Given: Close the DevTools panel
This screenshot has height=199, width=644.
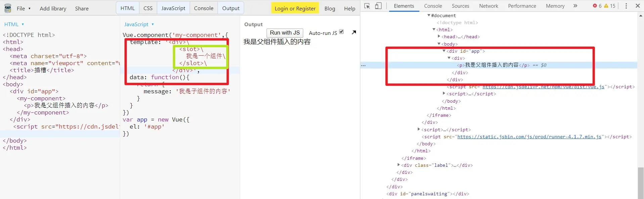Looking at the screenshot, I should (x=638, y=6).
